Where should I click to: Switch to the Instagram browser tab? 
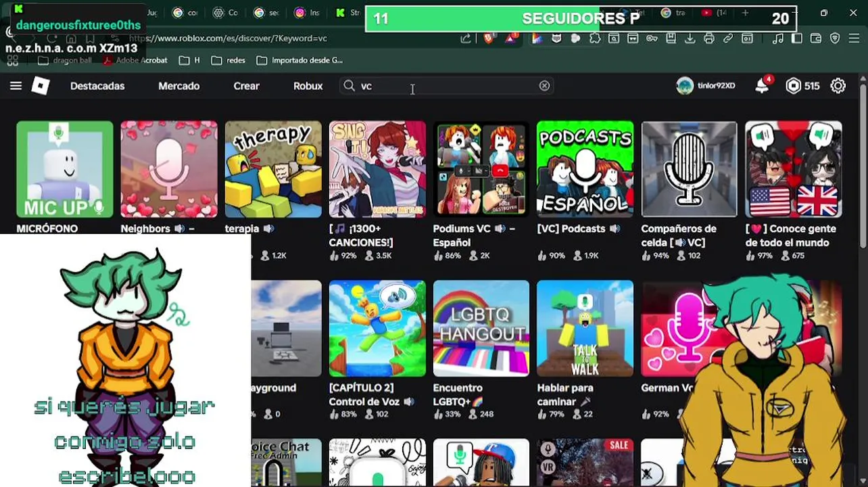(x=306, y=13)
